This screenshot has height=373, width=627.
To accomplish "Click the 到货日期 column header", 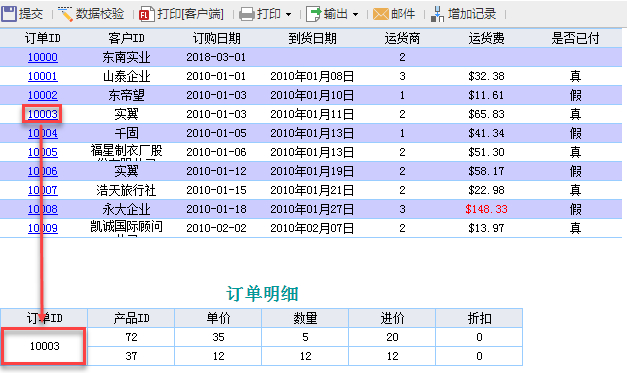I will pyautogui.click(x=312, y=38).
